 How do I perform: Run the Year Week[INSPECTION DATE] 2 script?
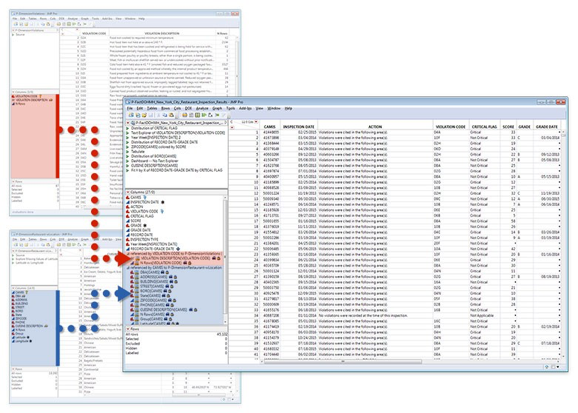(x=128, y=138)
